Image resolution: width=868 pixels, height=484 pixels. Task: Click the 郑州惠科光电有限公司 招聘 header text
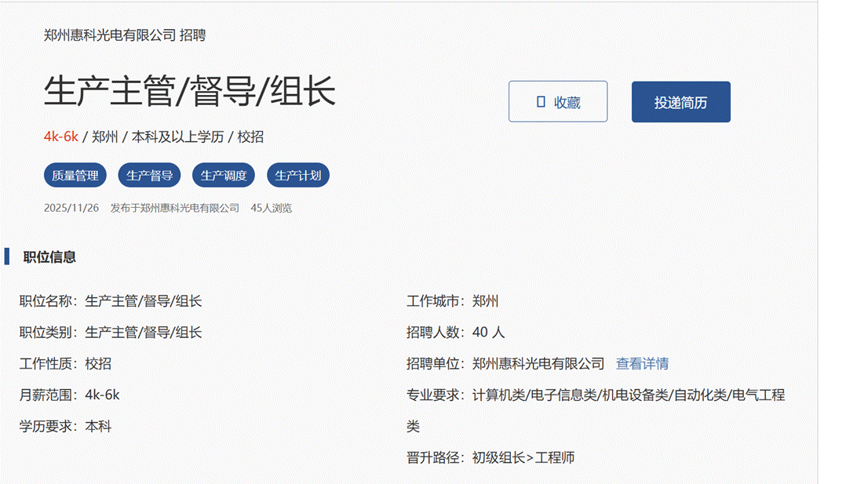pyautogui.click(x=125, y=35)
